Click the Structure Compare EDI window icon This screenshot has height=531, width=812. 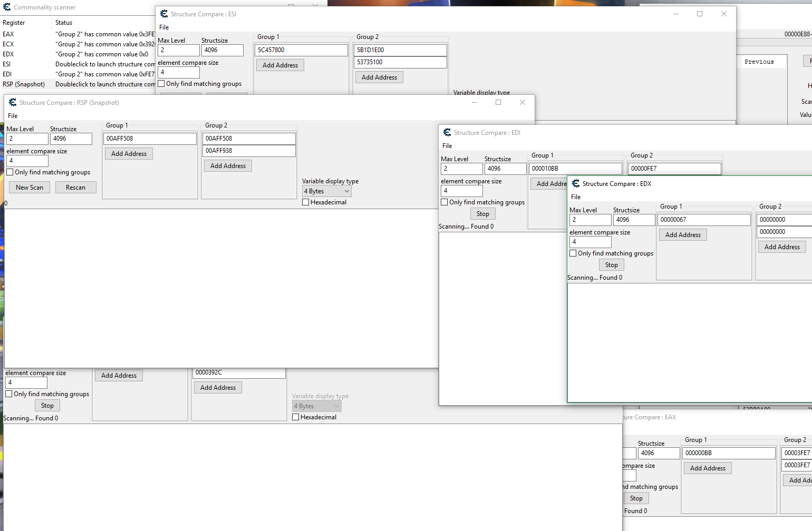click(x=447, y=133)
